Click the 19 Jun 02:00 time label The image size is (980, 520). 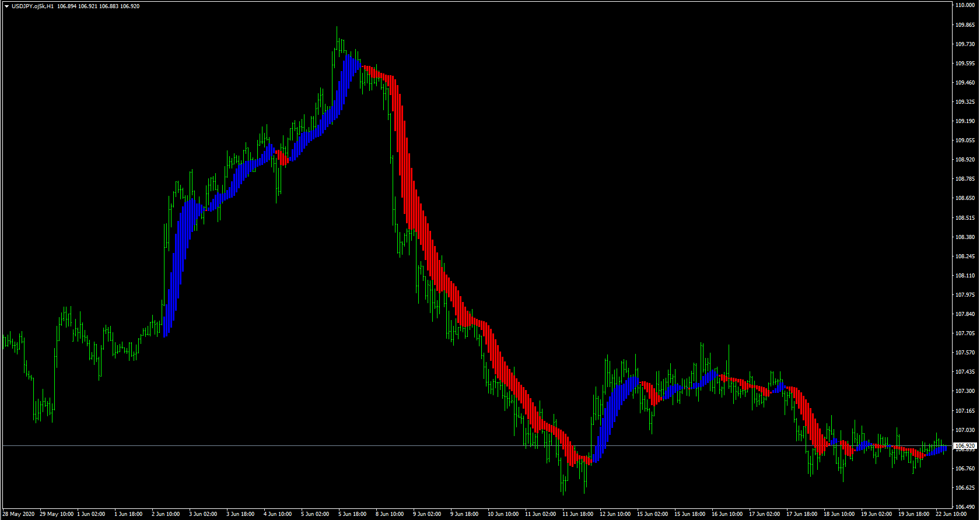pyautogui.click(x=876, y=514)
